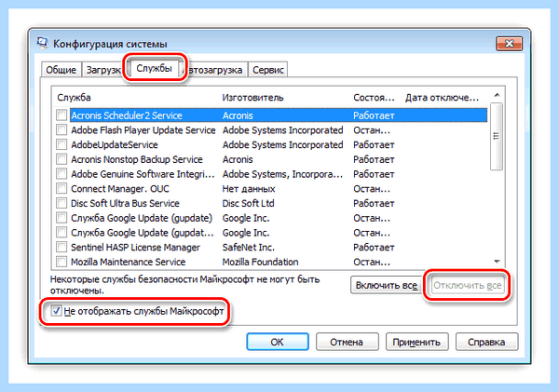
Task: Click the Нет данных manufacturer cell
Action: 249,188
